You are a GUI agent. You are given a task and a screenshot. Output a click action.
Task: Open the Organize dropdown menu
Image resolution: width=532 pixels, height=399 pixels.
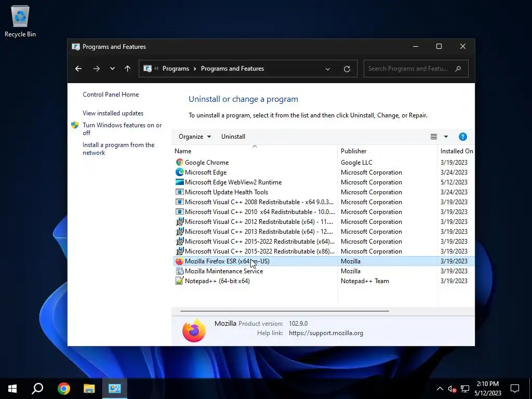(195, 137)
